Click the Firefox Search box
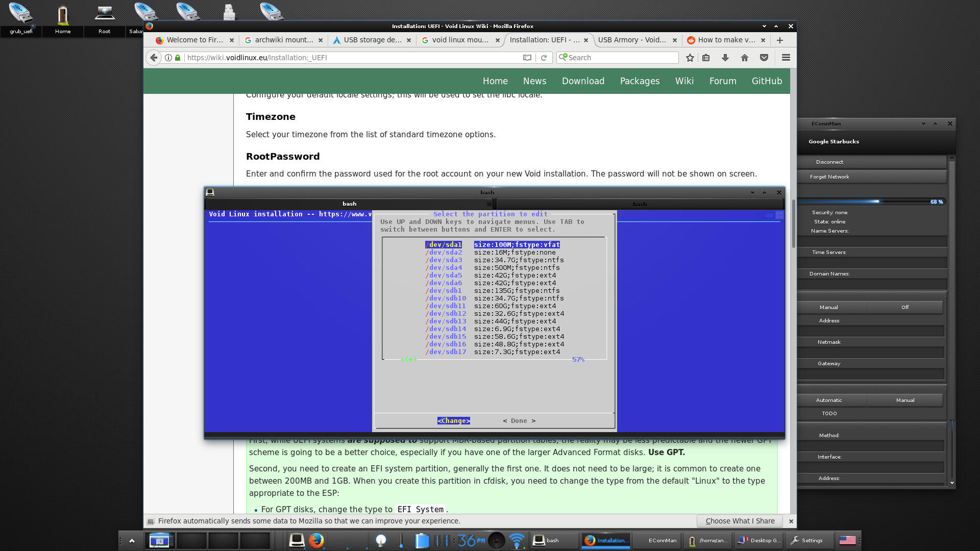The width and height of the screenshot is (980, 551). click(x=618, y=58)
